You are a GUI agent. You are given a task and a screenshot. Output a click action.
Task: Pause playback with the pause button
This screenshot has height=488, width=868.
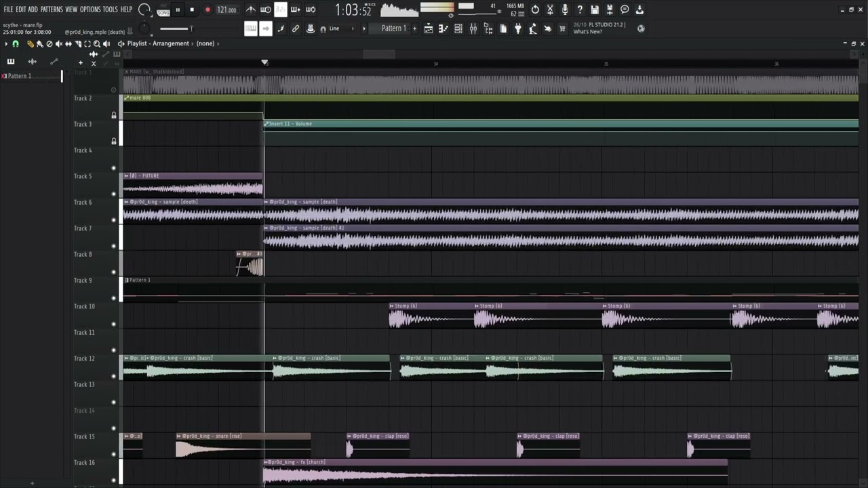[178, 10]
